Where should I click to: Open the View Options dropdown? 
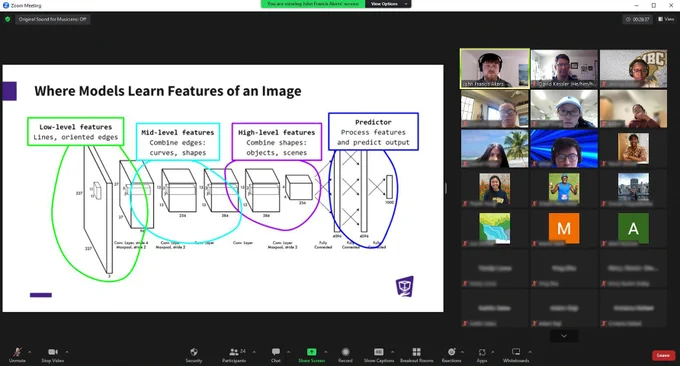click(x=388, y=4)
